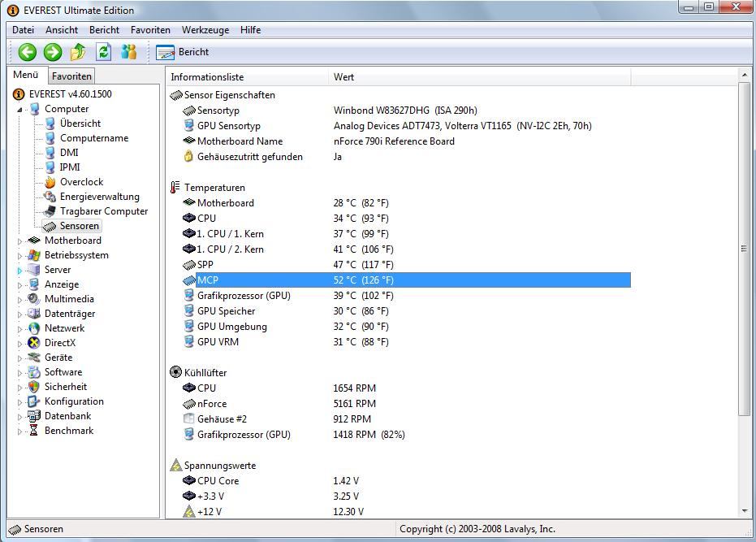This screenshot has height=542, width=756.
Task: Click the Sicherheit shield icon
Action: point(34,387)
